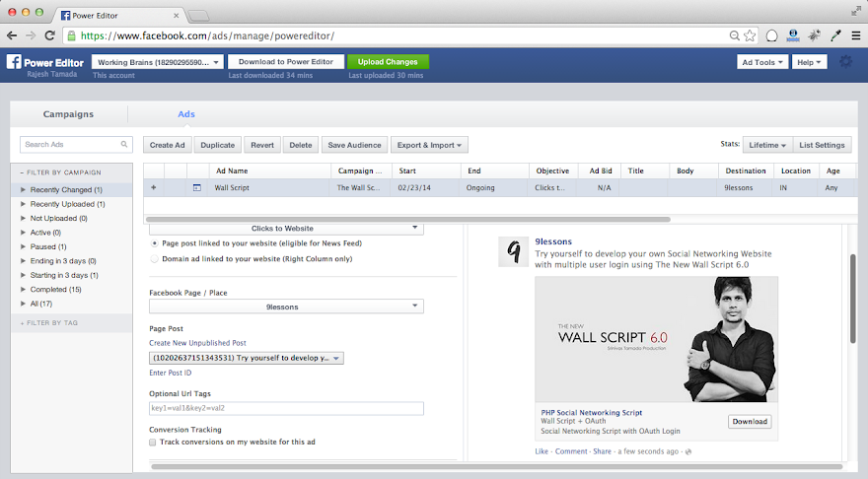The width and height of the screenshot is (868, 479).
Task: Click the preview panel vertical scrollbar
Action: click(x=853, y=299)
